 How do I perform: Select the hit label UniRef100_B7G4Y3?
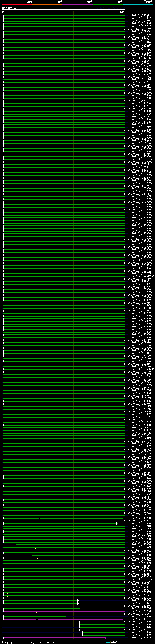pos(139,547)
